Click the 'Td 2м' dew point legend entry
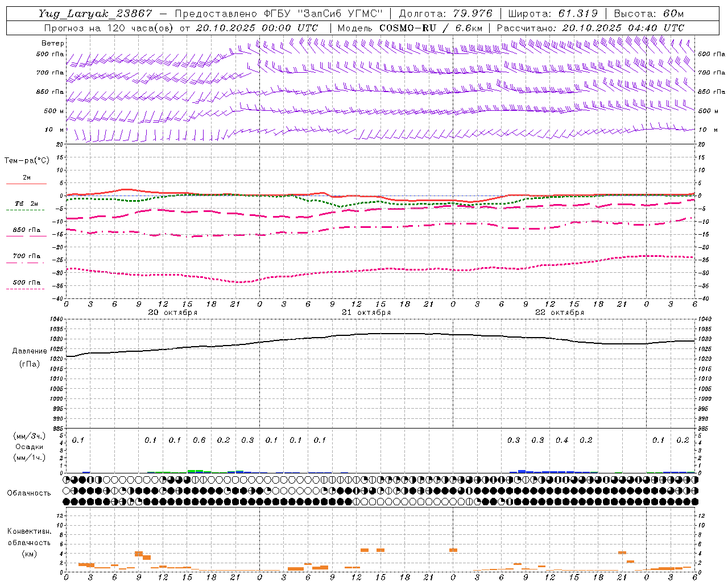Viewport: 728px width, 582px height. [27, 203]
